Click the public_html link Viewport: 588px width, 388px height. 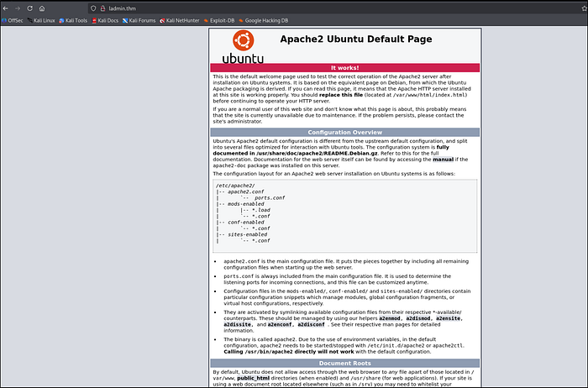click(253, 378)
